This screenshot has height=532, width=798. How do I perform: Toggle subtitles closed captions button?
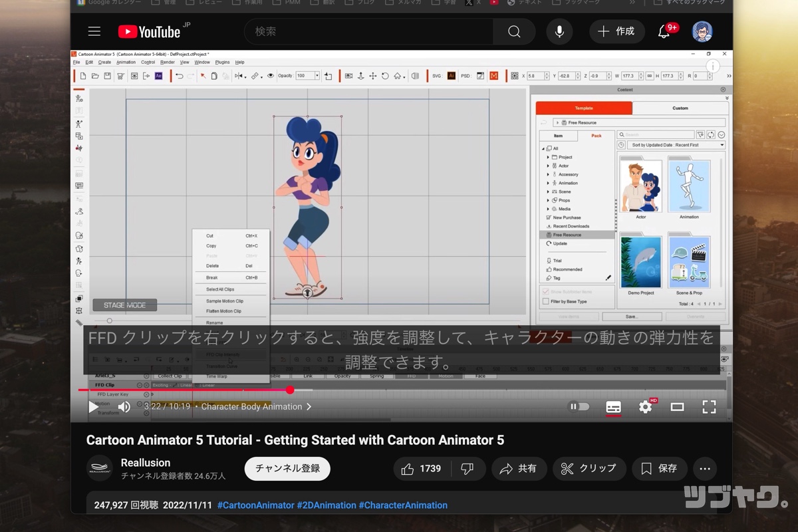tap(613, 407)
